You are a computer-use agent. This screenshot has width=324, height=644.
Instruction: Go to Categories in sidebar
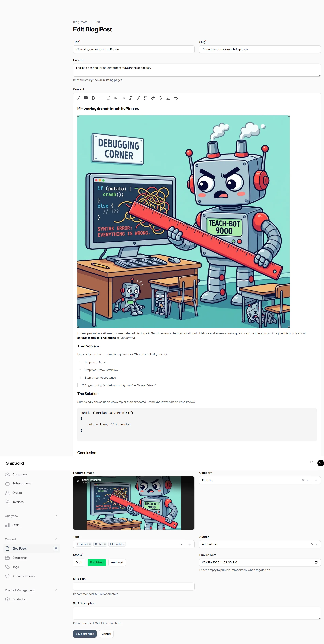(20, 558)
